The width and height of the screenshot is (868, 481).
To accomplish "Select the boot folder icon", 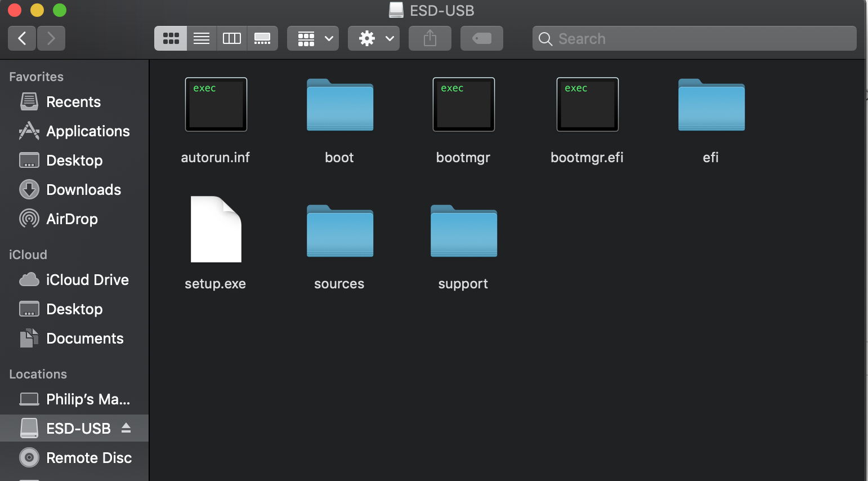I will tap(340, 105).
